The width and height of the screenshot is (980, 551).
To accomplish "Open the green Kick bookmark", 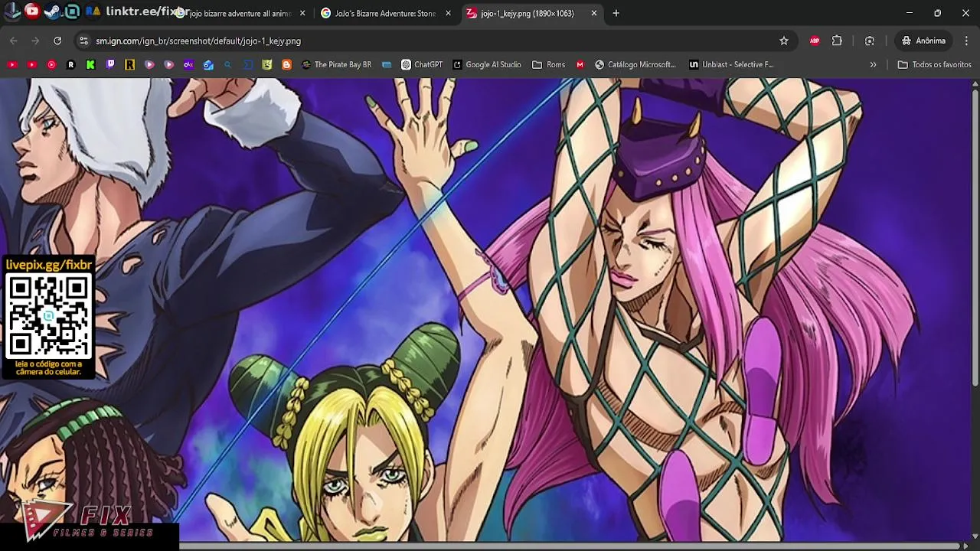I will [x=90, y=65].
